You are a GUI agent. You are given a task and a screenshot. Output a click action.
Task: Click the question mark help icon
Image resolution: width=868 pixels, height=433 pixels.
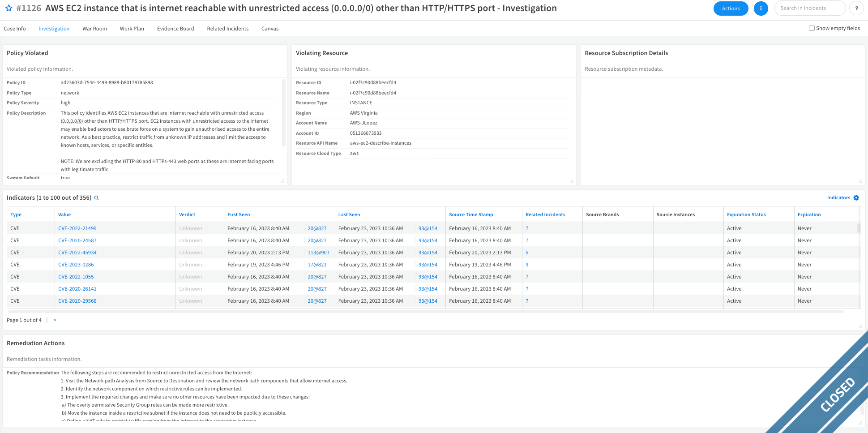pos(856,9)
